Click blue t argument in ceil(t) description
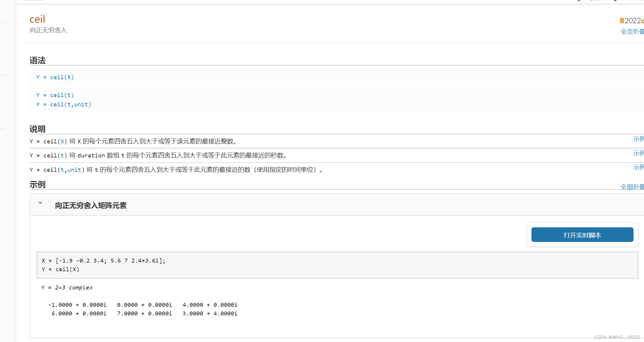This screenshot has width=644, height=342. [x=62, y=156]
